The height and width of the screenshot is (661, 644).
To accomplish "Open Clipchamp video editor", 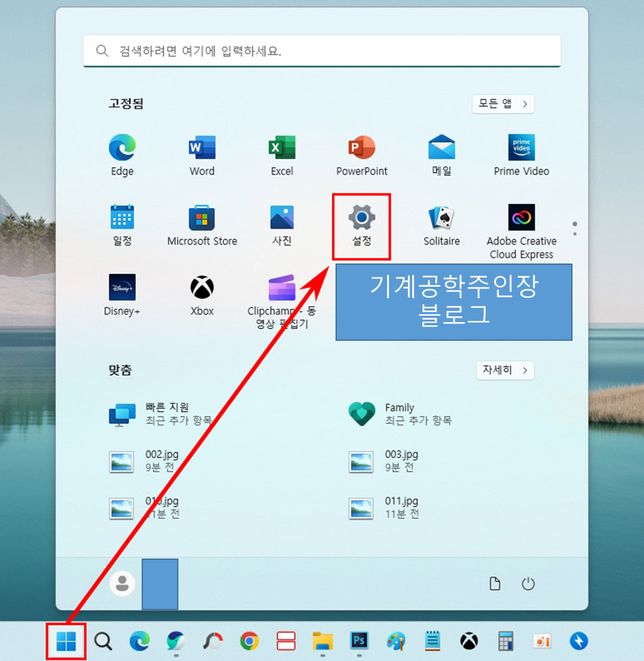I will point(282,302).
